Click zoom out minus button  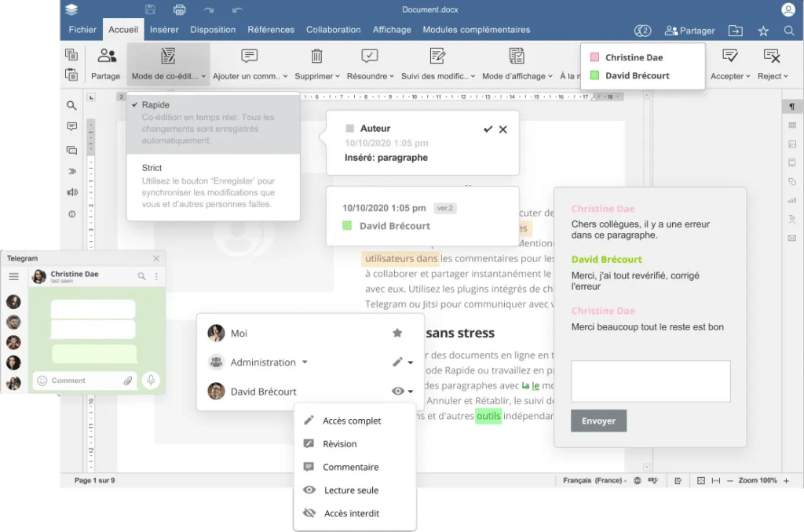click(x=729, y=481)
